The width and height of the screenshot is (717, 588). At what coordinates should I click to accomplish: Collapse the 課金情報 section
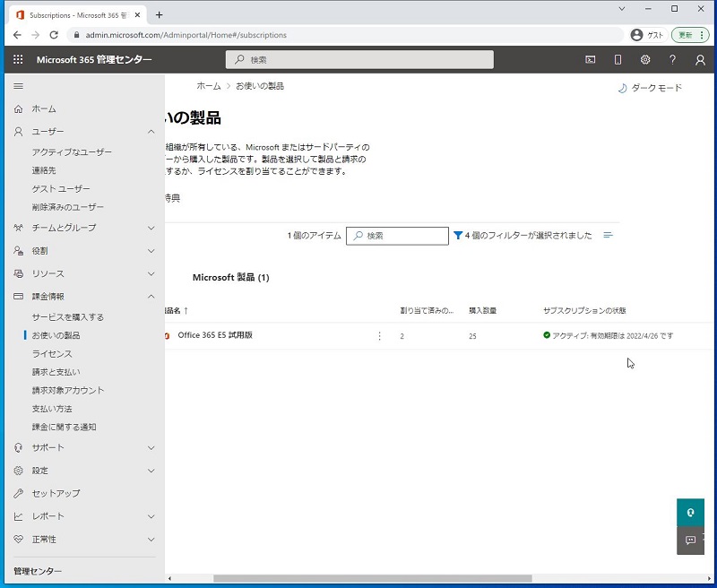[x=151, y=297]
